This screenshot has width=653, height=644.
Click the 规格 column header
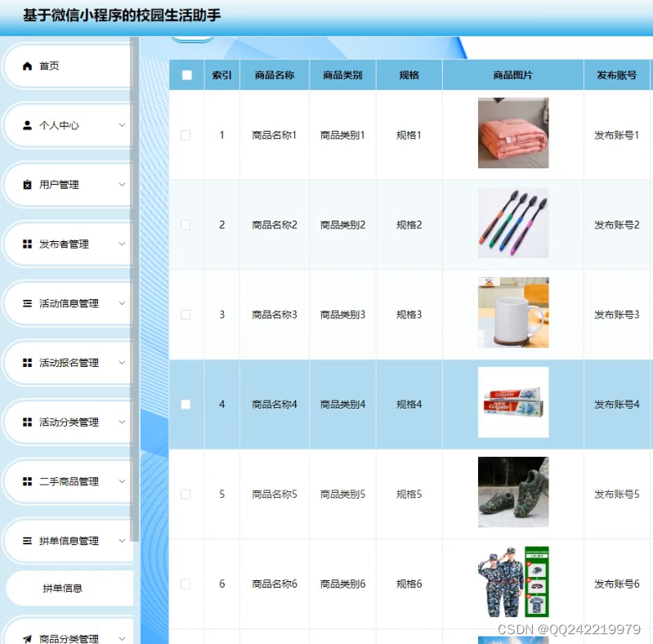click(x=409, y=75)
